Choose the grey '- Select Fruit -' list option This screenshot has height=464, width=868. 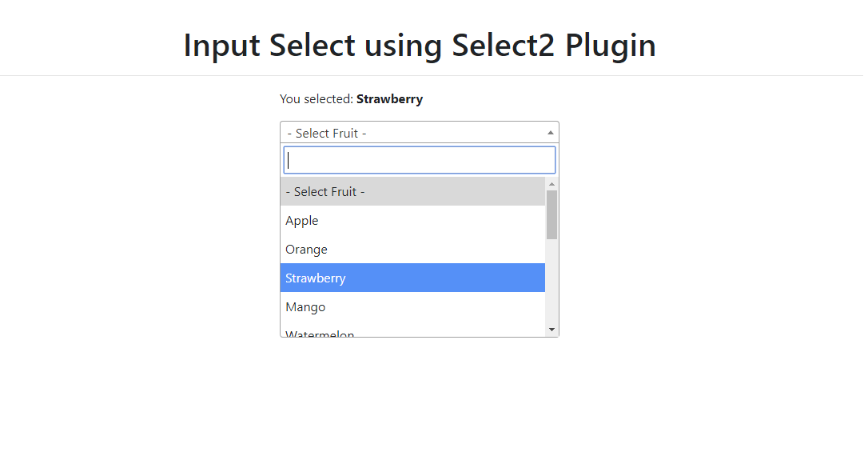(413, 192)
